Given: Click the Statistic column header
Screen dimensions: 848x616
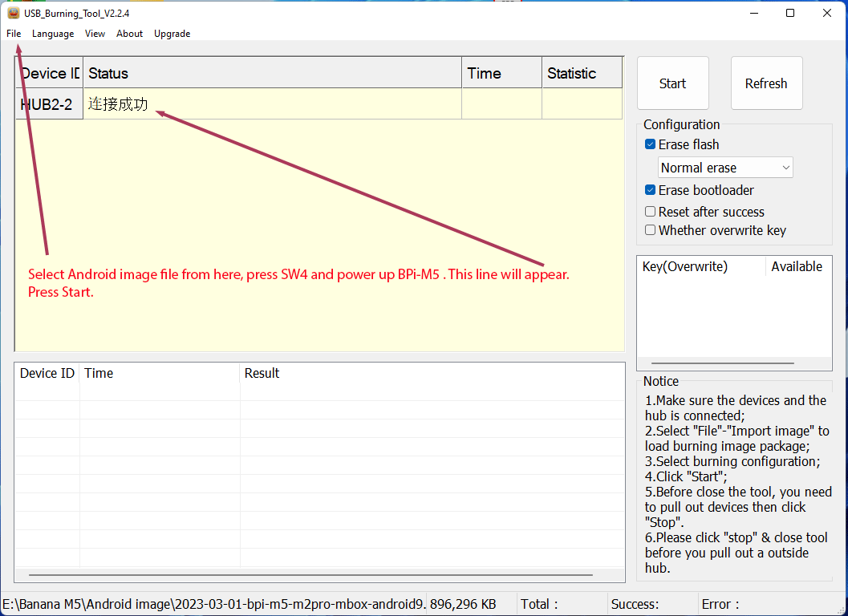Looking at the screenshot, I should 582,73.
